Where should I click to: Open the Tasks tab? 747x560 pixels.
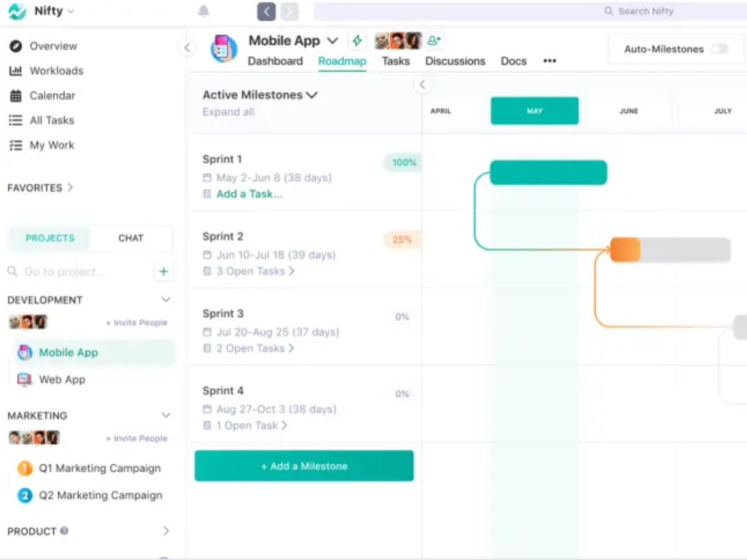pos(396,61)
